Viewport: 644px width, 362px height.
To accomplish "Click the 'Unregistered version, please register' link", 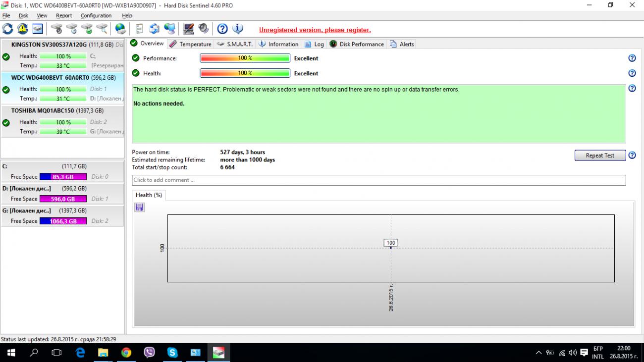I will point(315,30).
